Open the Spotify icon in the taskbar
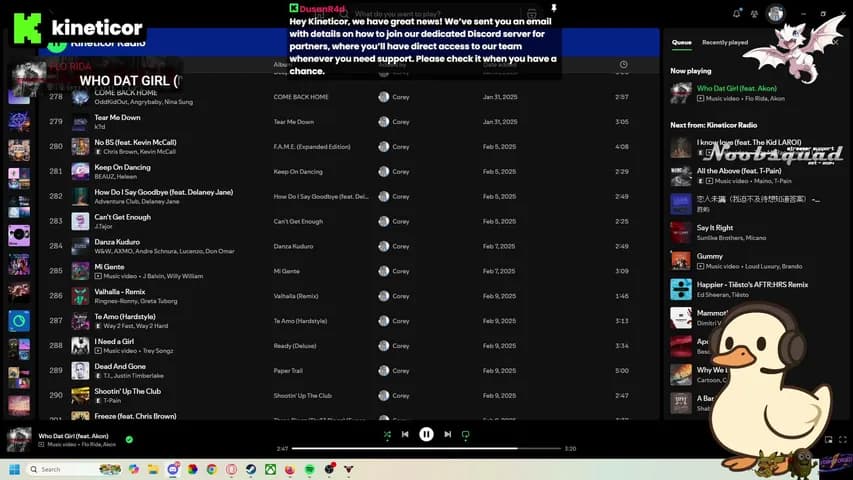Screen dimensions: 853x480 (310, 469)
